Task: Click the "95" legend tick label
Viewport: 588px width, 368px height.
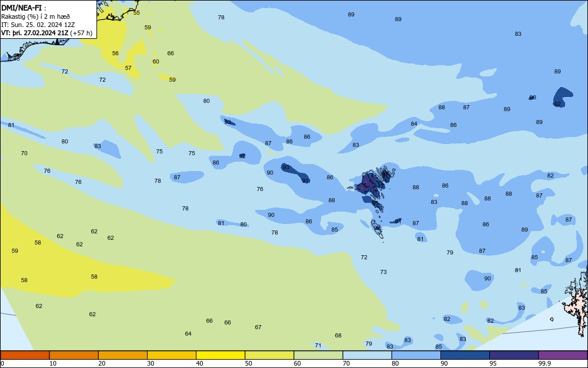Action: click(493, 363)
